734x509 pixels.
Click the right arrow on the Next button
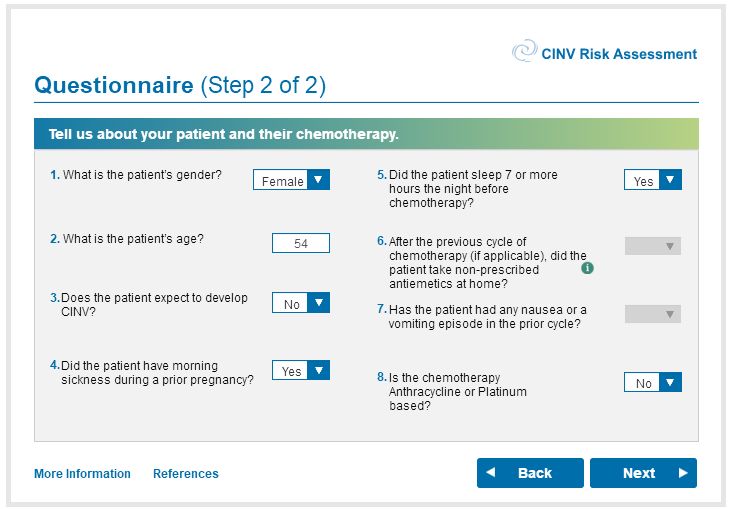pyautogui.click(x=682, y=473)
